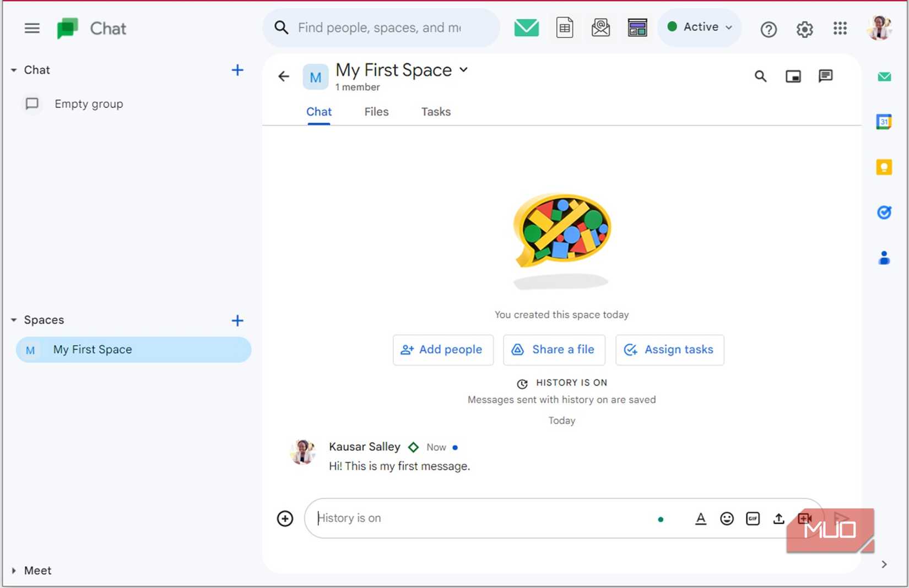
Task: Expand the My First Space title dropdown
Action: point(464,69)
